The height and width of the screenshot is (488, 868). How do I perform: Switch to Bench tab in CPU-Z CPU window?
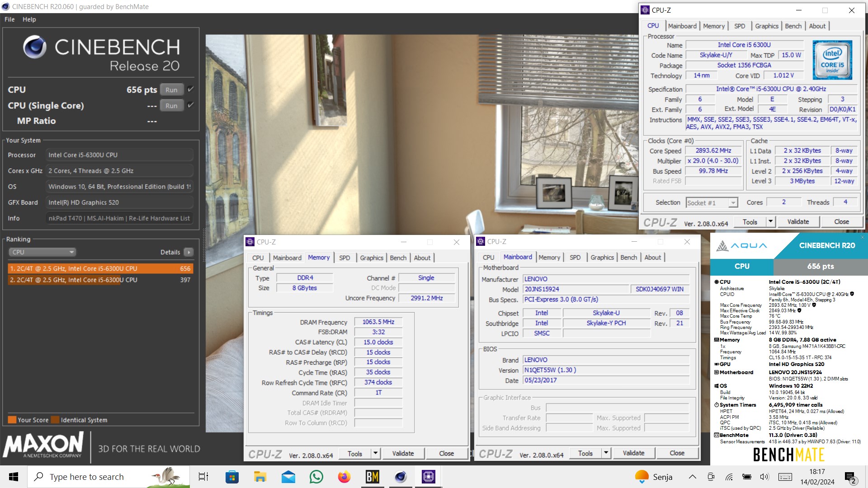[793, 26]
